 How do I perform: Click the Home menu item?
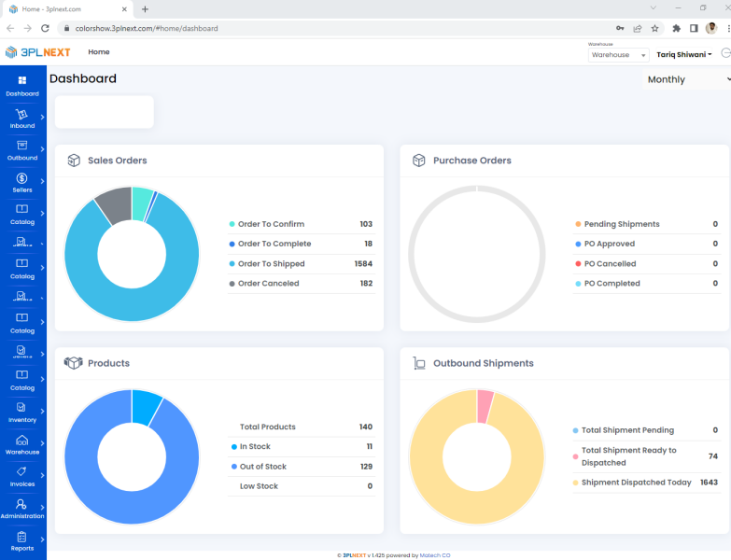(x=99, y=51)
